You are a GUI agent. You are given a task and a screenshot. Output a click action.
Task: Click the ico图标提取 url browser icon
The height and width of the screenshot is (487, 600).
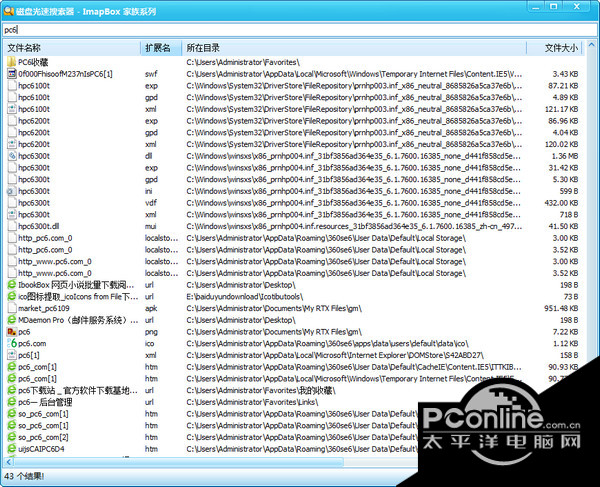12,296
